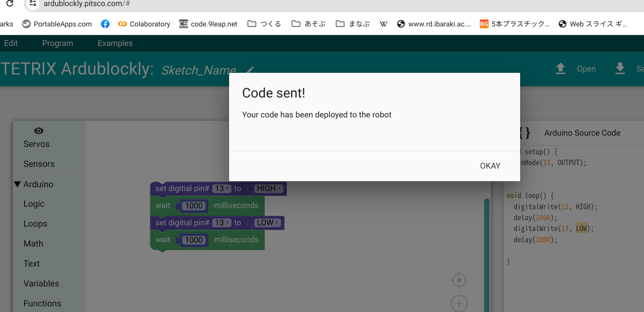Click the address bar URL
The height and width of the screenshot is (312, 644).
coord(87,4)
